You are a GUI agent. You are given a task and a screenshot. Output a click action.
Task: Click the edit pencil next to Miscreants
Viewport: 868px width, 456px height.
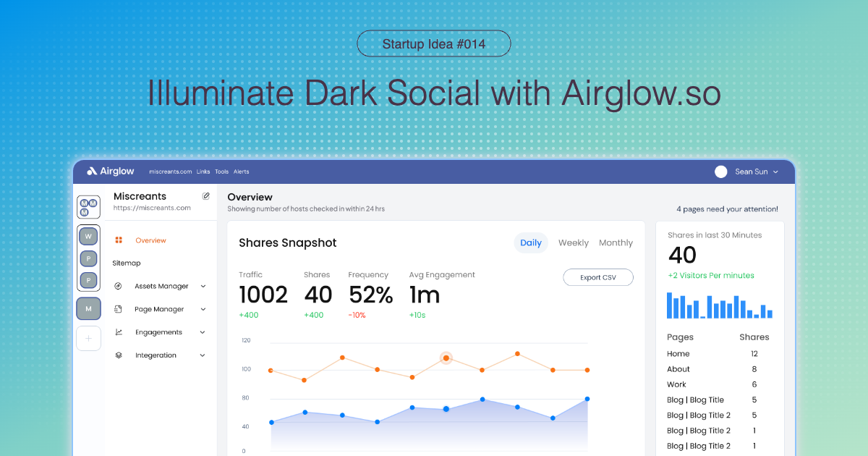click(206, 195)
